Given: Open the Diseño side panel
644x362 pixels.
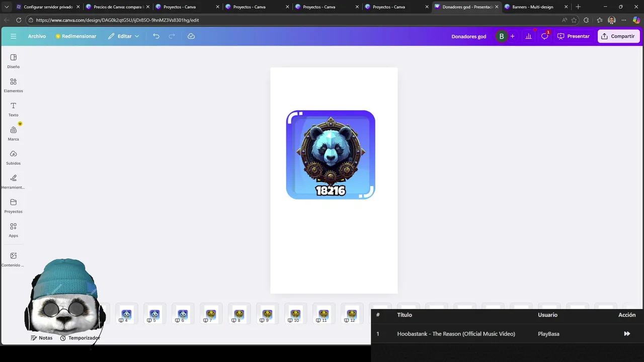Looking at the screenshot, I should coord(14,61).
